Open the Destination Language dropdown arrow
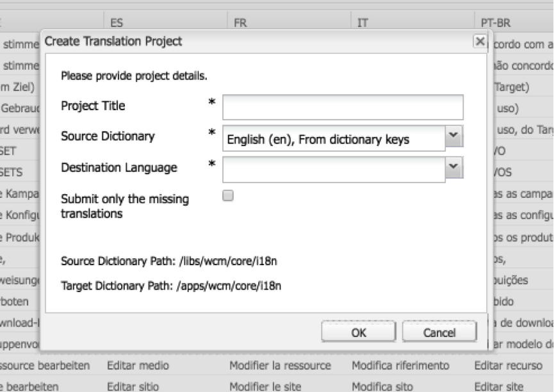The width and height of the screenshot is (554, 392). pos(454,168)
